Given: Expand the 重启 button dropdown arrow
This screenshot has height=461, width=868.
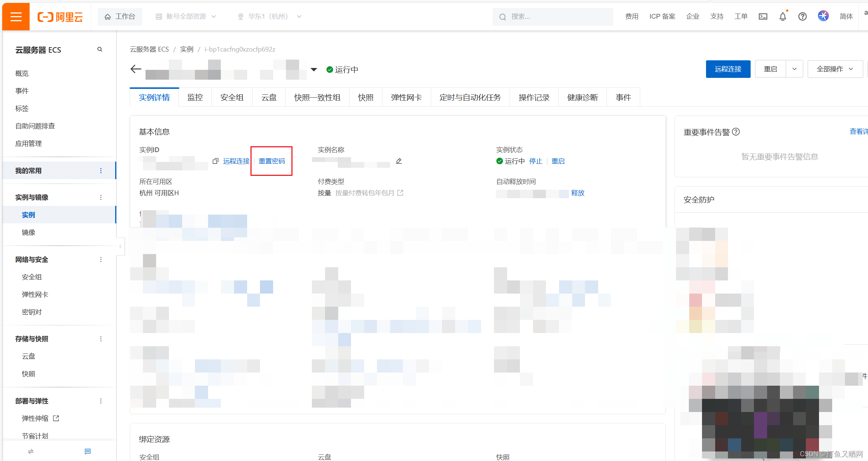Looking at the screenshot, I should [x=794, y=69].
